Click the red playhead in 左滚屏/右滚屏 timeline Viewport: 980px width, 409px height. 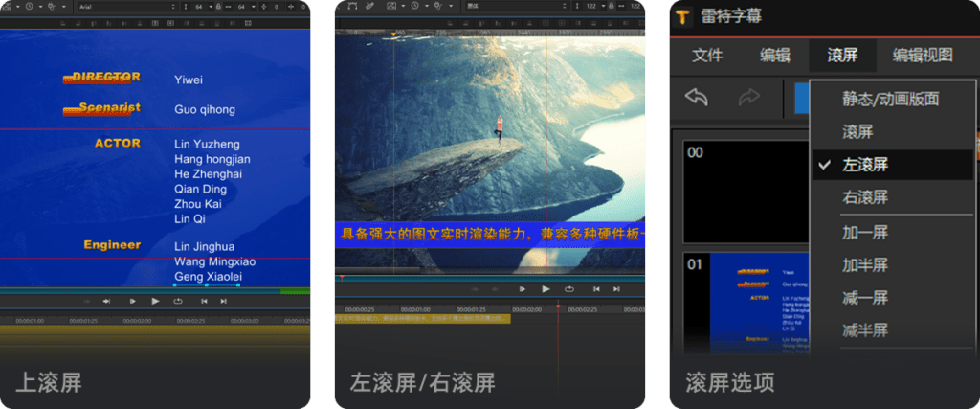click(558, 307)
